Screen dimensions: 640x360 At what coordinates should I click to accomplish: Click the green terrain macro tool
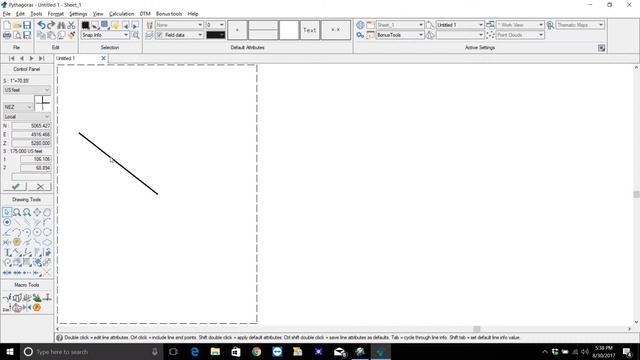click(37, 297)
